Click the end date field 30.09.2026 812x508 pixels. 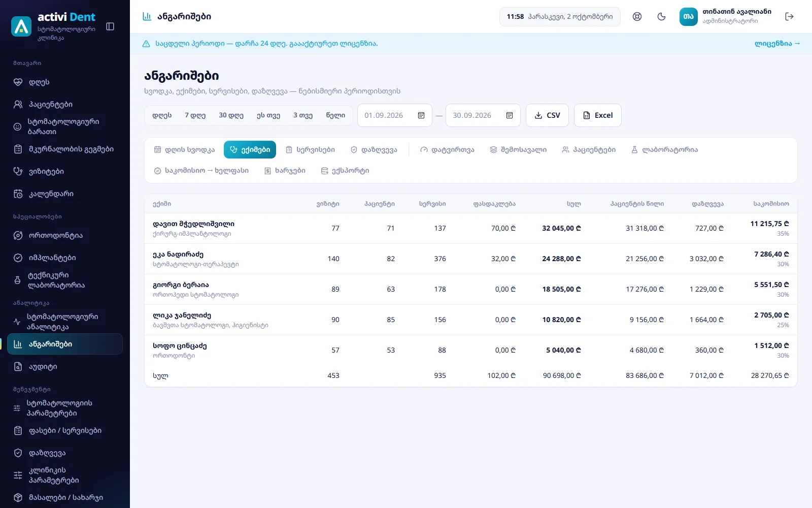483,115
